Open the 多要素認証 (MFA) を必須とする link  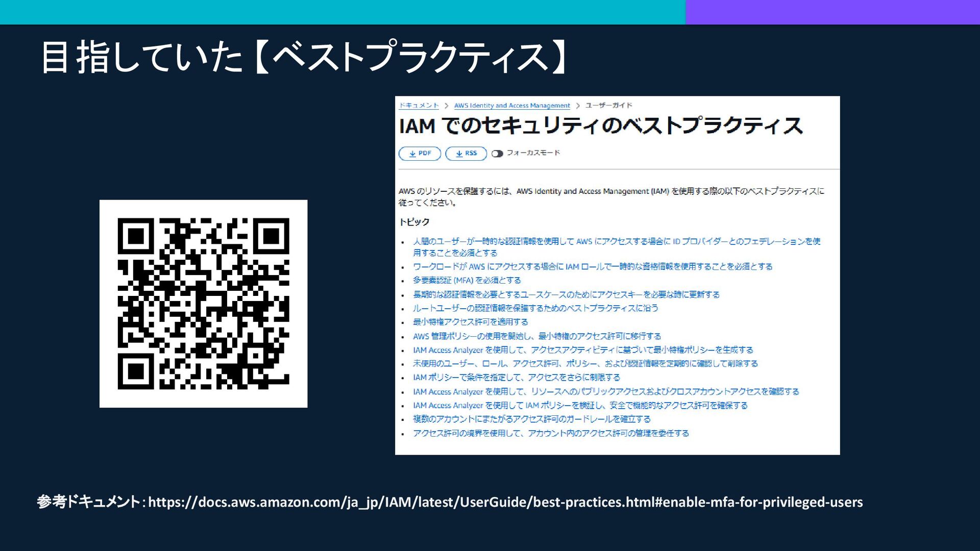click(467, 281)
